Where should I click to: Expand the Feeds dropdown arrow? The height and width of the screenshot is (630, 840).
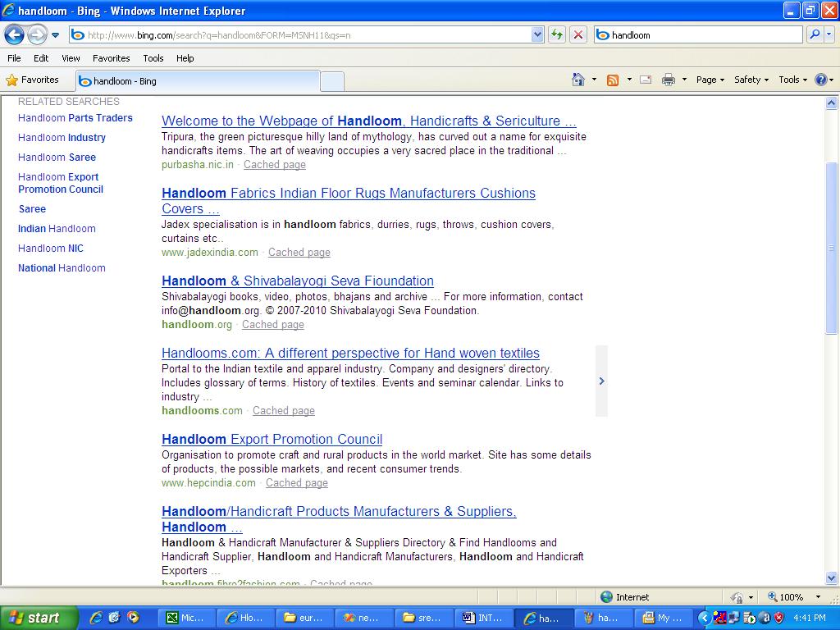coord(629,80)
